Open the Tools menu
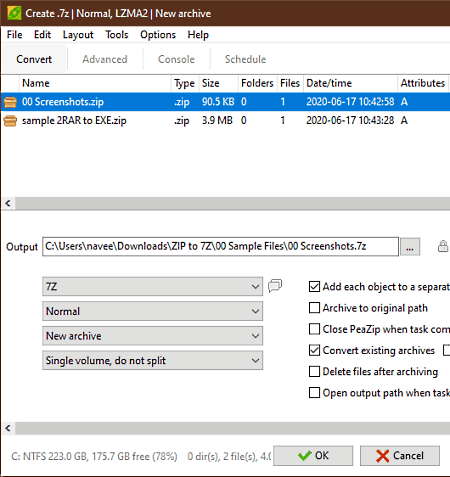Screen dimensions: 450x477 coord(117,35)
